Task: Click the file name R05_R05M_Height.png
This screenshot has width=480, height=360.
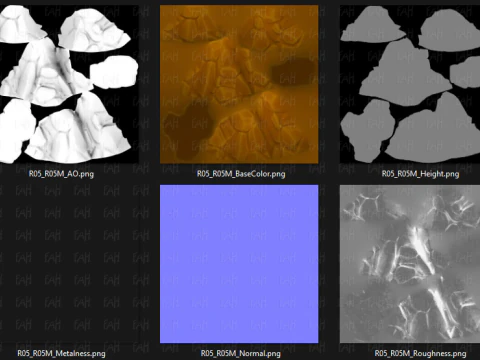Action: click(x=420, y=174)
